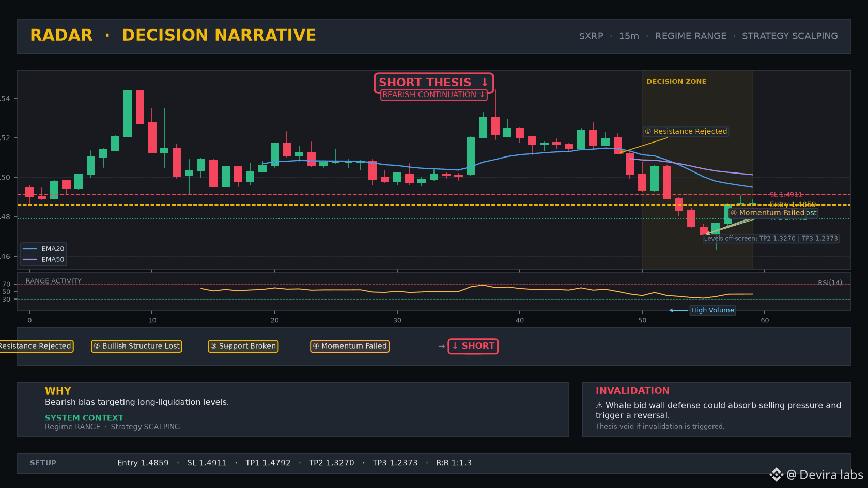Click the Thesis void if invalidation text
The image size is (868, 488).
coord(660,427)
